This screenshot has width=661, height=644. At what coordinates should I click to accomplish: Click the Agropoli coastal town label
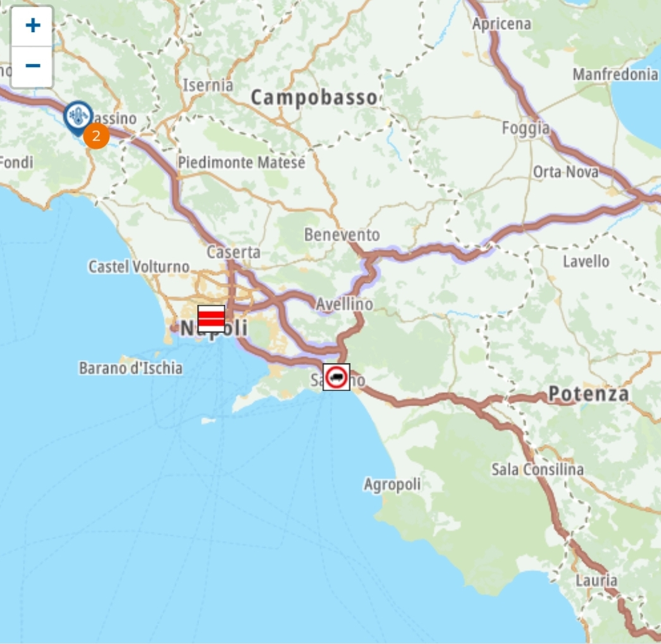click(392, 485)
